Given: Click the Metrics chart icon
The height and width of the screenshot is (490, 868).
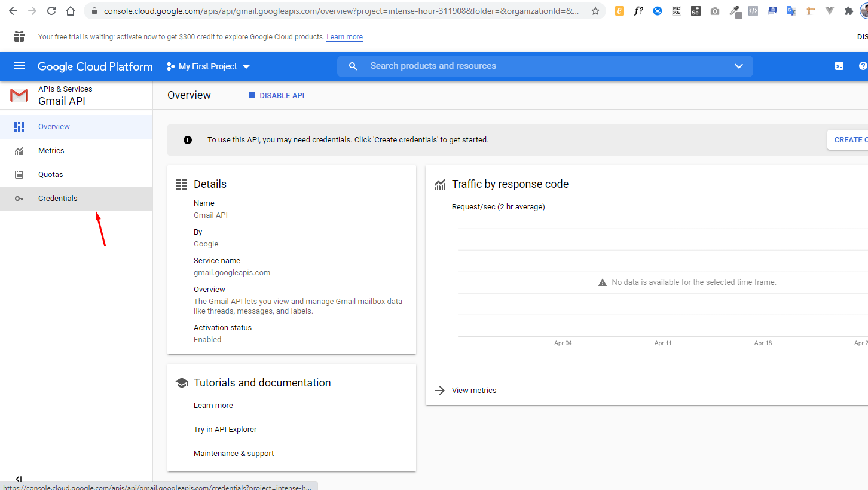Looking at the screenshot, I should coord(19,150).
